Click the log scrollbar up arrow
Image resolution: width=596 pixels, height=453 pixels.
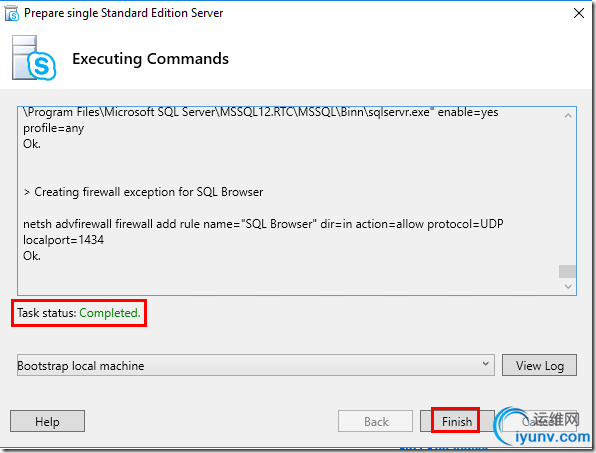(568, 116)
